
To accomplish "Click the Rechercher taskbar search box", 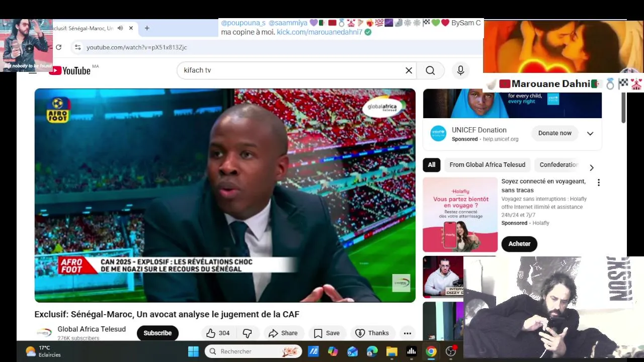I will click(253, 351).
